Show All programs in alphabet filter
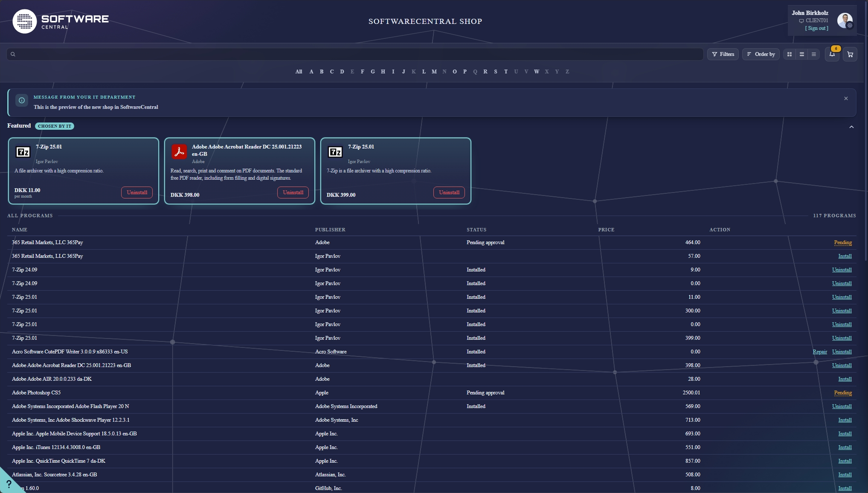This screenshot has height=493, width=868. (x=299, y=72)
